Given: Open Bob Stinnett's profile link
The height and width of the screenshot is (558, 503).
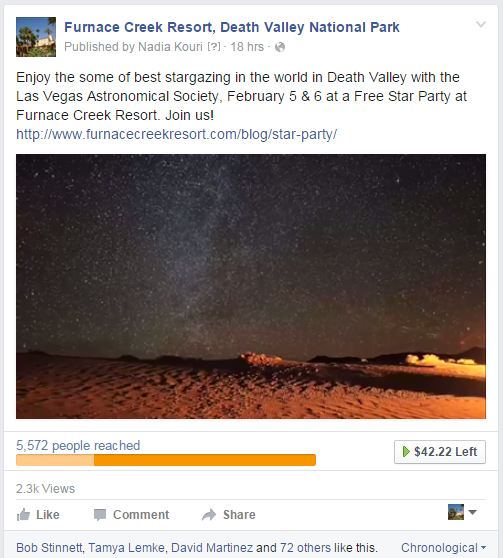Looking at the screenshot, I should click(x=49, y=548).
